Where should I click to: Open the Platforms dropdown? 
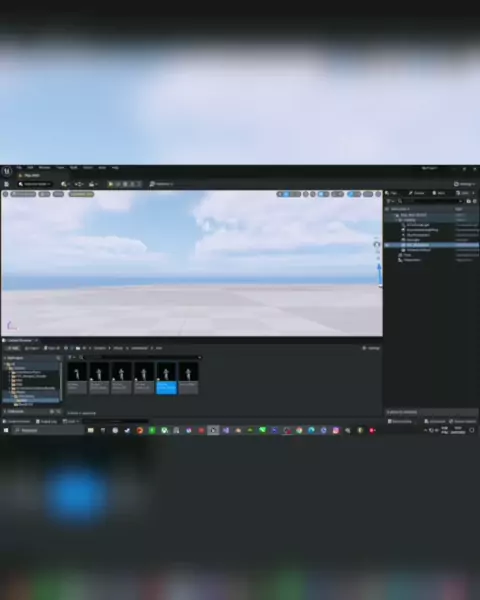click(161, 184)
